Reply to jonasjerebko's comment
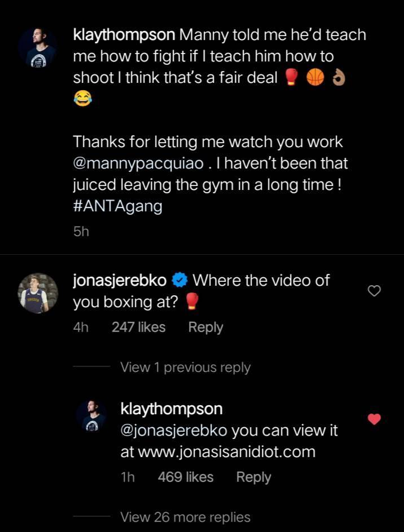Image resolution: width=404 pixels, height=532 pixels. coord(205,327)
